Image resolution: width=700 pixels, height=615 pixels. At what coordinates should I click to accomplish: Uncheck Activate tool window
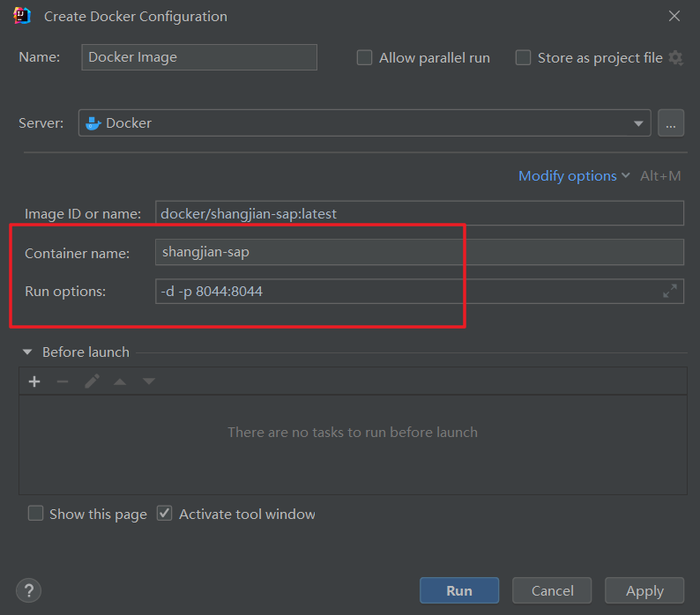click(x=165, y=514)
